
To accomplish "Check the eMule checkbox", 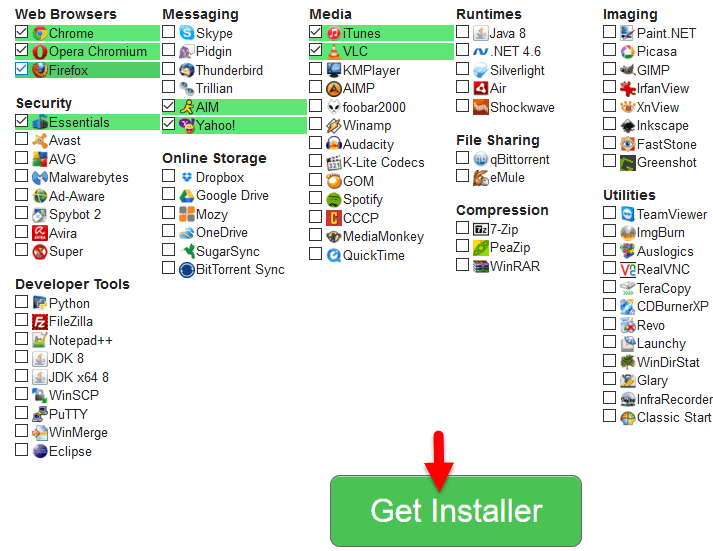I will [462, 175].
